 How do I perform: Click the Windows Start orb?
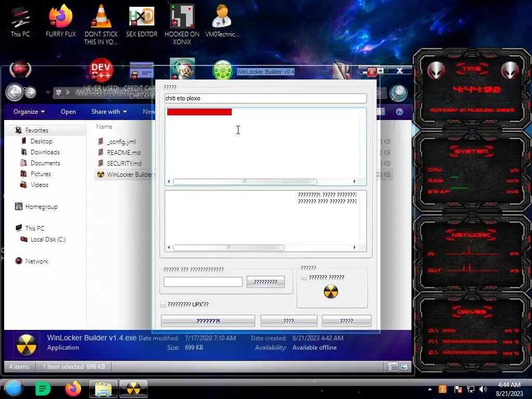pyautogui.click(x=14, y=389)
